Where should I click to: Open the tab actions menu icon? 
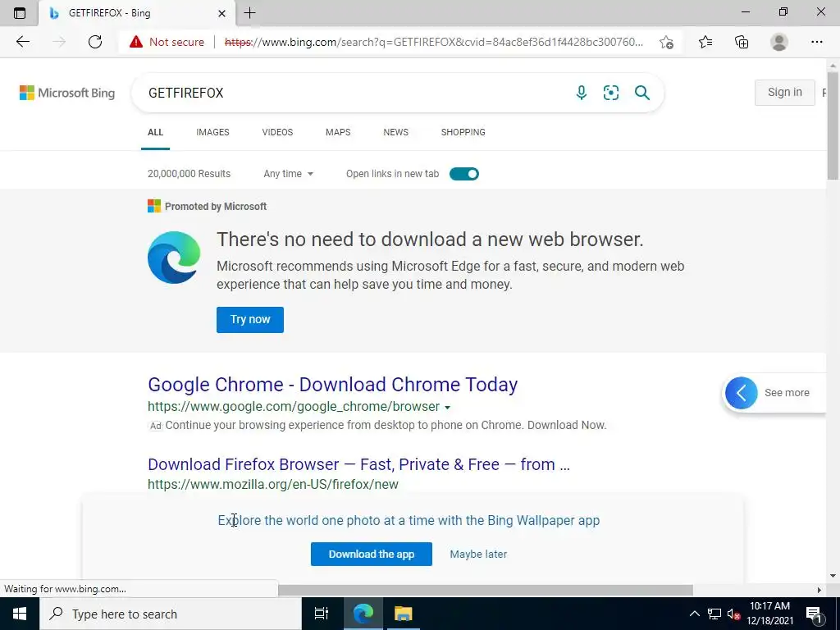click(x=20, y=13)
